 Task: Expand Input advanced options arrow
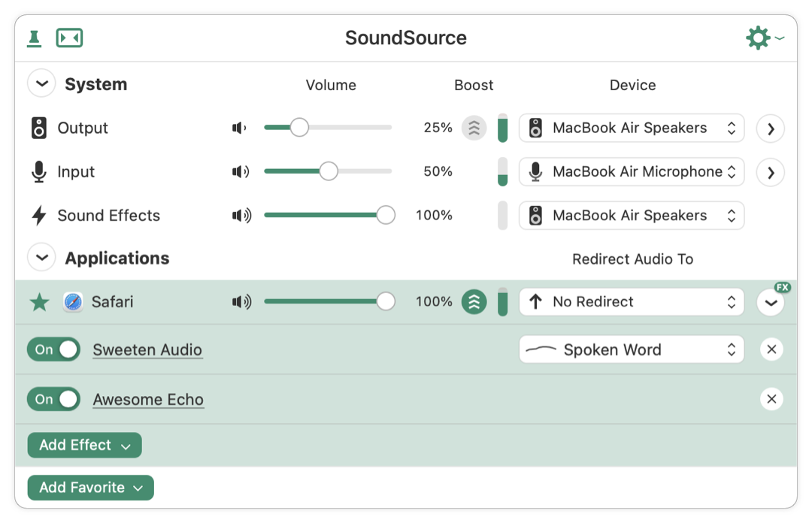point(771,172)
